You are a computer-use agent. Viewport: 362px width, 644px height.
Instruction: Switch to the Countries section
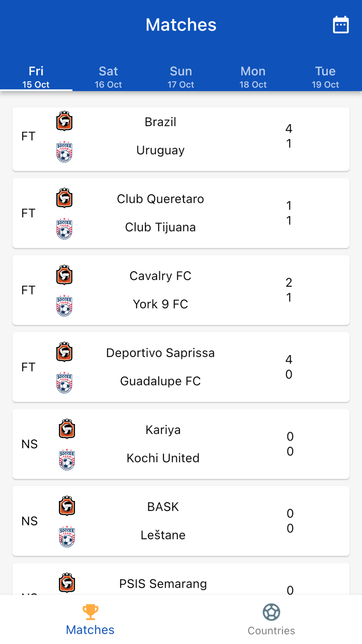[x=271, y=619]
